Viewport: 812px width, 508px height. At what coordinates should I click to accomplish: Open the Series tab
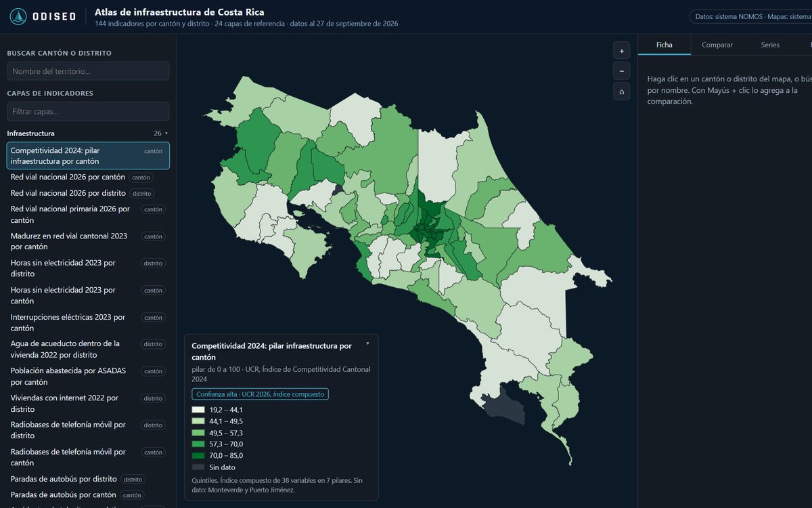[x=770, y=45]
